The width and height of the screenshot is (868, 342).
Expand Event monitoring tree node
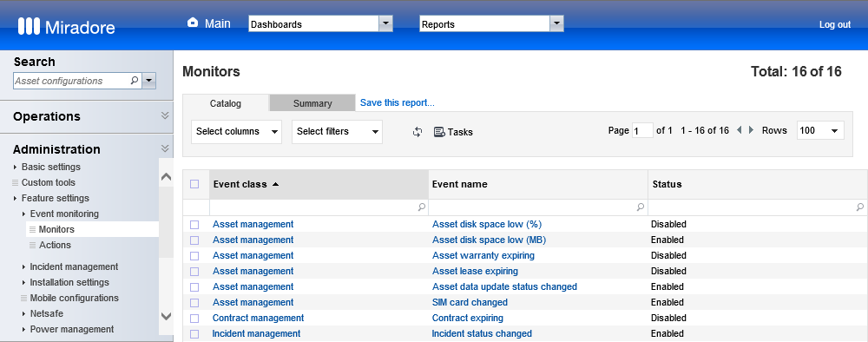pos(23,214)
